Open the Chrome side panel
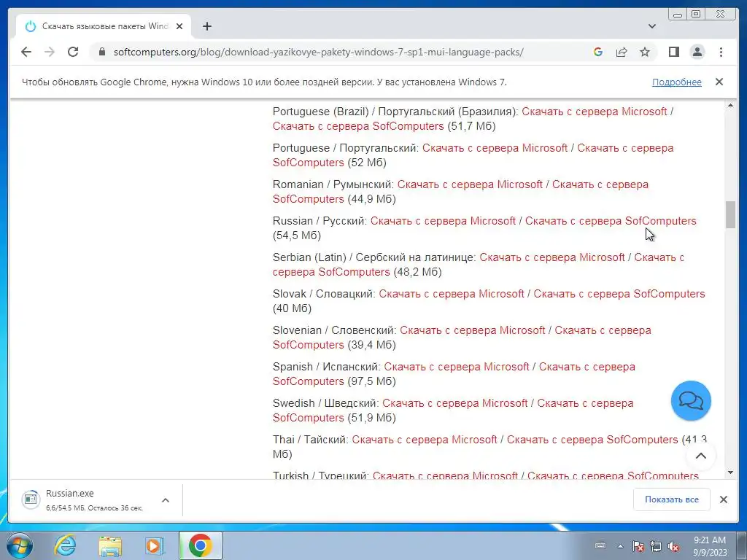Image resolution: width=747 pixels, height=560 pixels. click(x=673, y=52)
